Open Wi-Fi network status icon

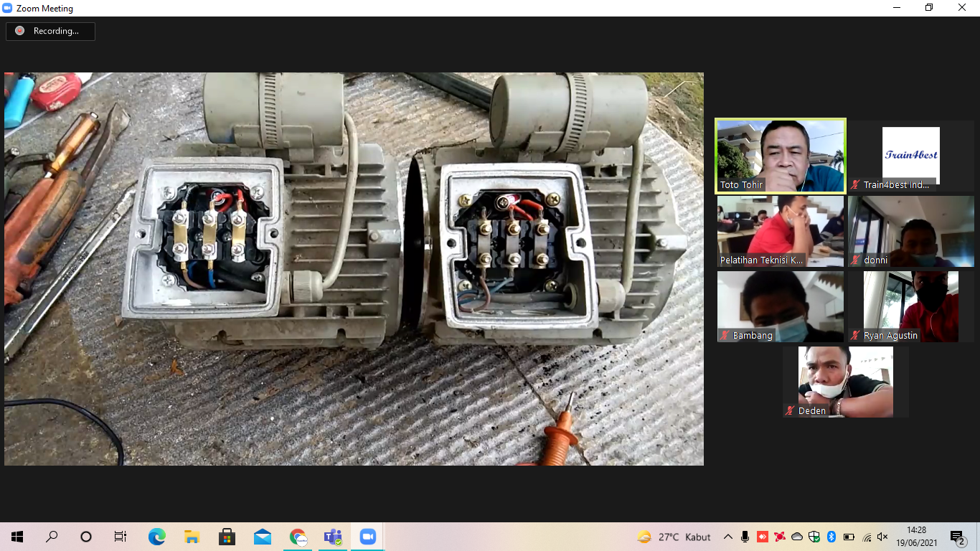[x=867, y=537]
